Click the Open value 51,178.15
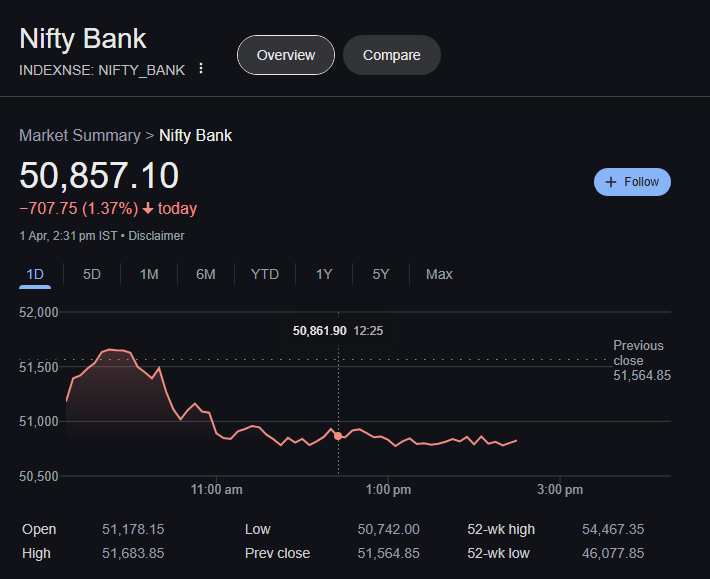The height and width of the screenshot is (579, 710). (x=133, y=529)
